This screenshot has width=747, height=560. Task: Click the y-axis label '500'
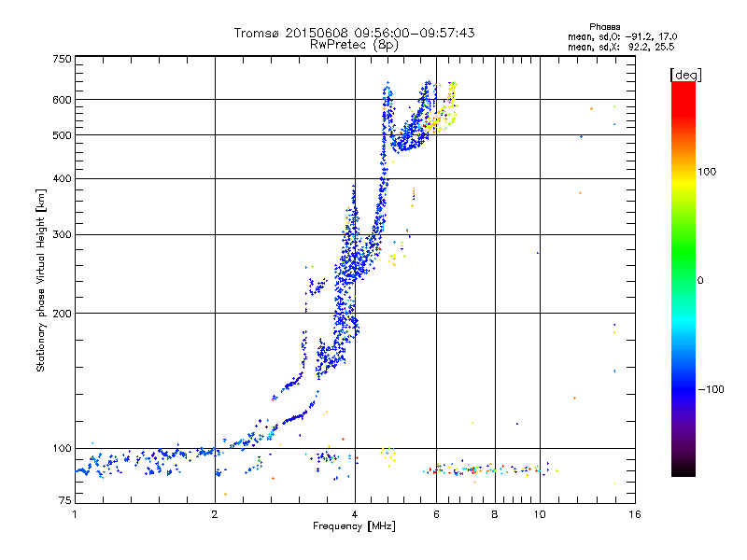[62, 135]
